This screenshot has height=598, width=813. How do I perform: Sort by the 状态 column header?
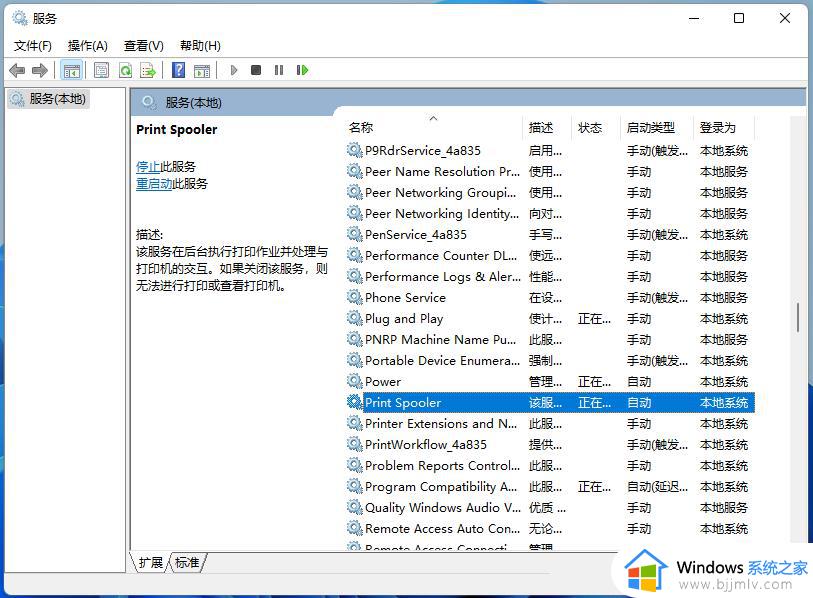tap(596, 128)
